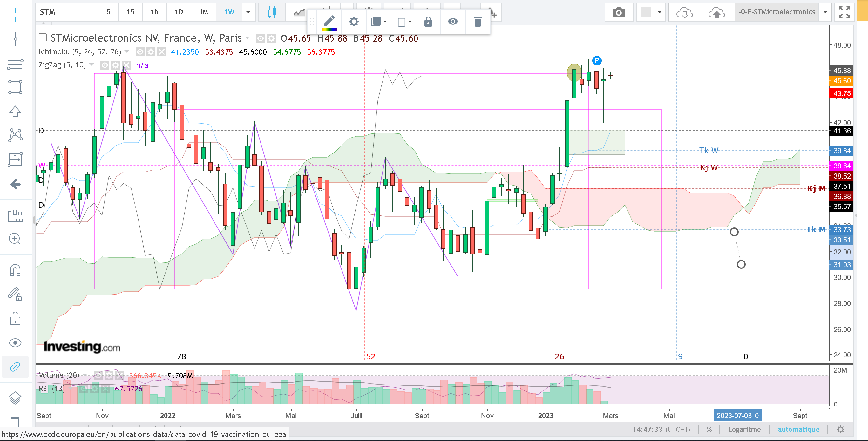Screen dimensions: 868x441
Task: Open ZigZag indicator settings gear
Action: (x=116, y=65)
